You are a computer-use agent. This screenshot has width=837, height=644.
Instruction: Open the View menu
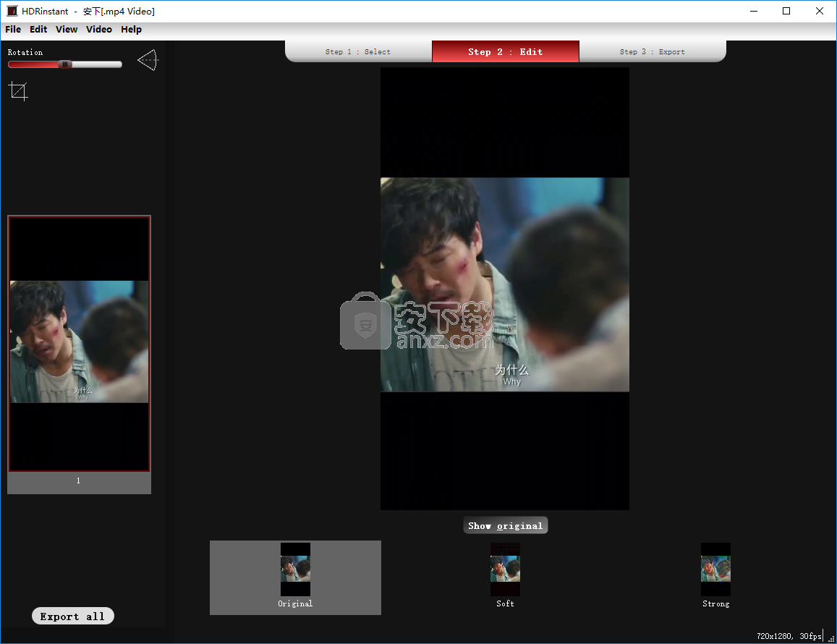67,30
